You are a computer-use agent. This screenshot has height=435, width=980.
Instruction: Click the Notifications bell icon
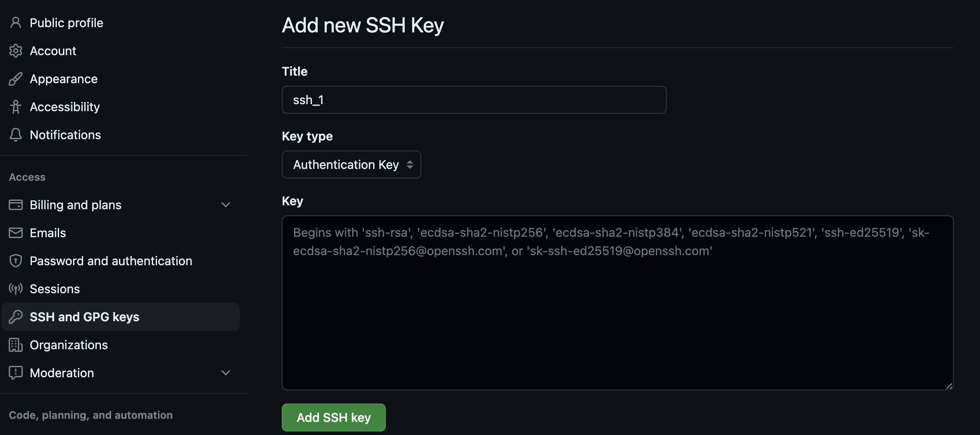tap(16, 135)
